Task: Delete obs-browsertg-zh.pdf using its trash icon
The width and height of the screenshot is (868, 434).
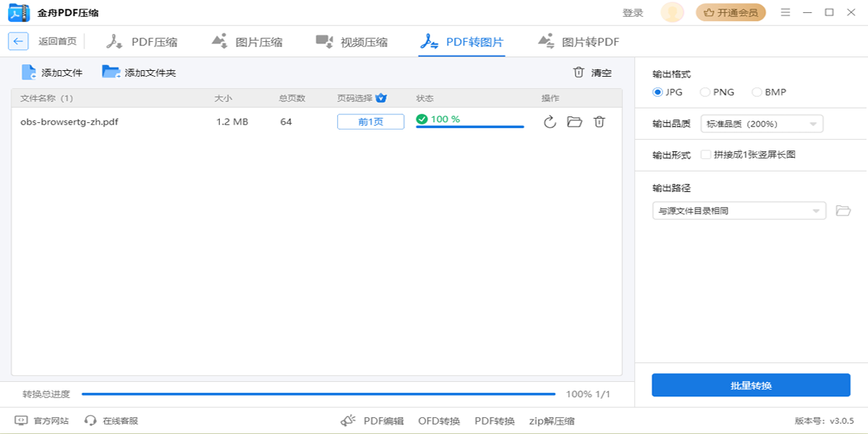Action: 599,122
